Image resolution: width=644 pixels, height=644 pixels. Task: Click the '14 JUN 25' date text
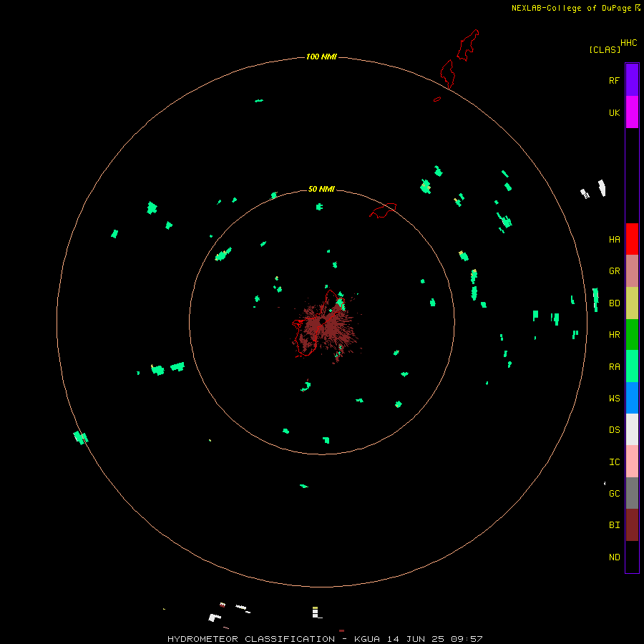pyautogui.click(x=415, y=639)
